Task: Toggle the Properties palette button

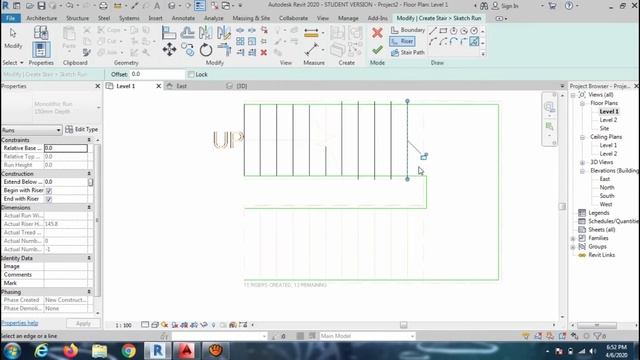Action: (x=40, y=49)
